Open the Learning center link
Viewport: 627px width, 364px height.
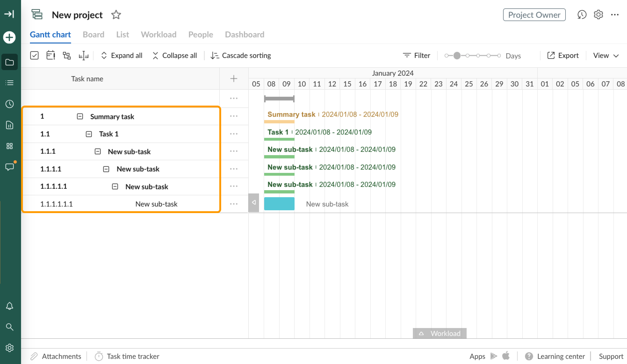point(561,356)
